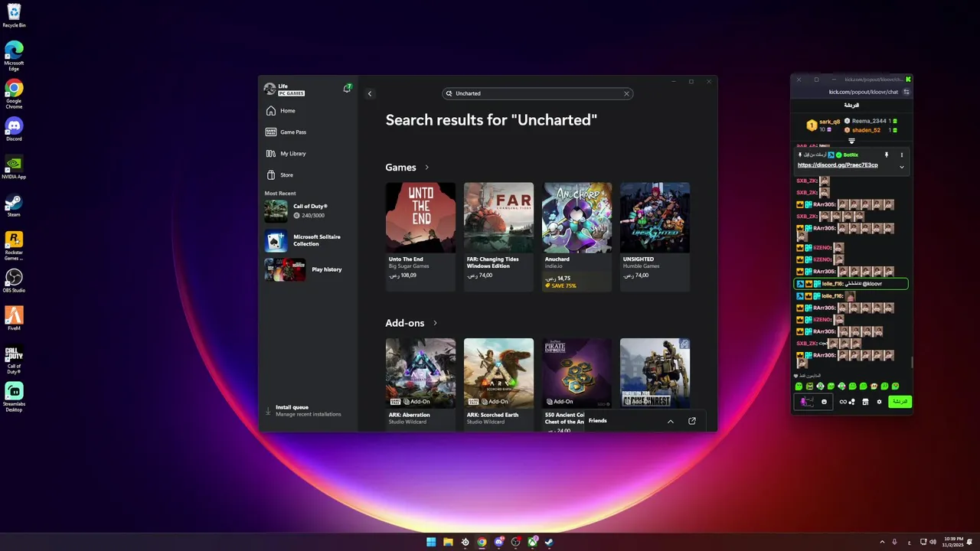Select OBS Studio desktop icon
Screen dimensions: 980x551
pos(14,281)
